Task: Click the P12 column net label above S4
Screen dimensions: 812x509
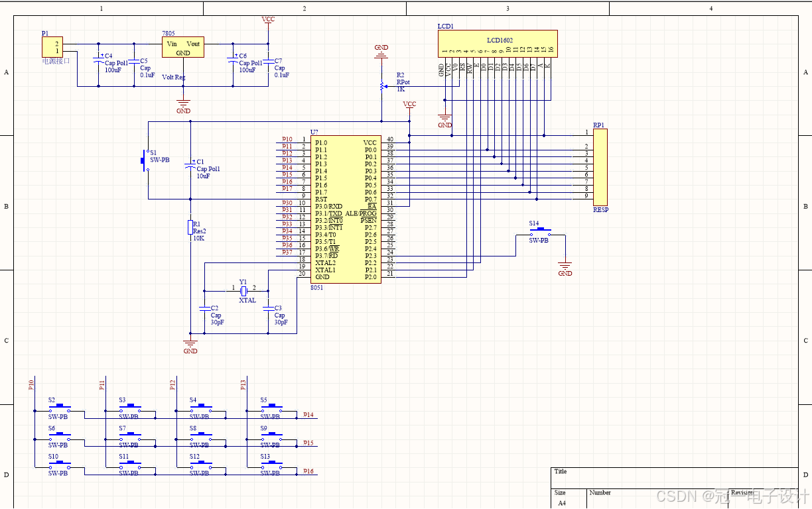Action: tap(172, 384)
